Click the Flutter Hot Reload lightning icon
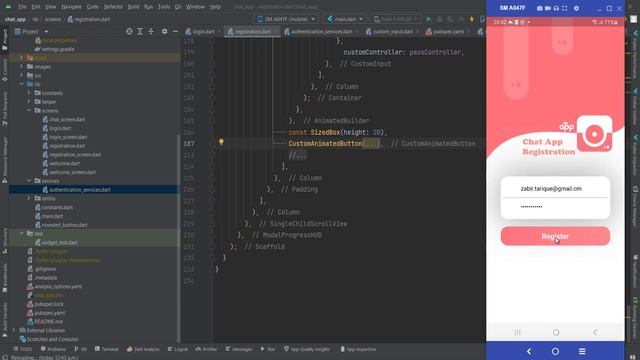The height and width of the screenshot is (360, 640). point(472,19)
